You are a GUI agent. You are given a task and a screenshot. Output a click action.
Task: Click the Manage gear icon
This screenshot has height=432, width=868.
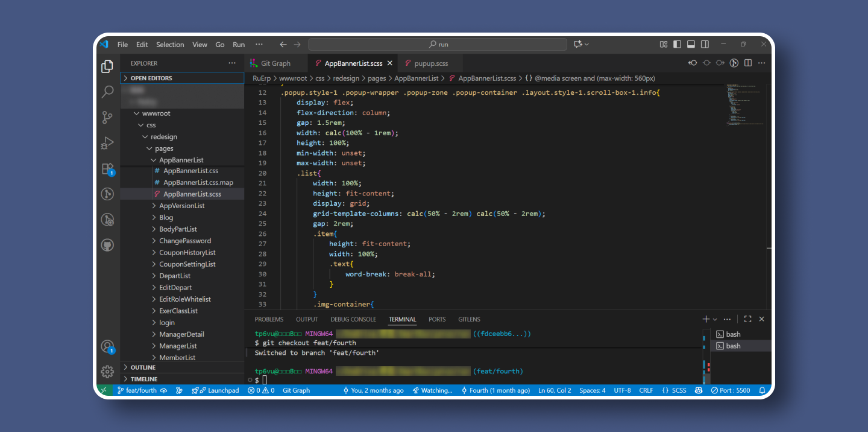click(107, 371)
